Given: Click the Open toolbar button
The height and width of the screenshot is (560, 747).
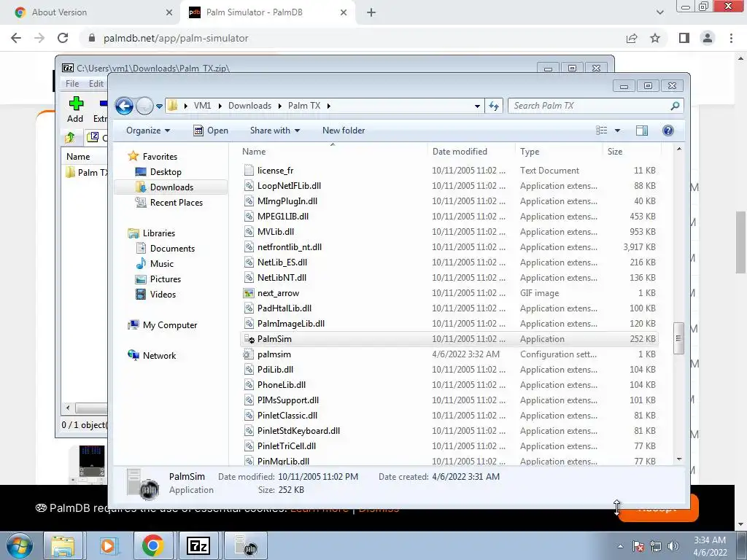Looking at the screenshot, I should click(211, 131).
